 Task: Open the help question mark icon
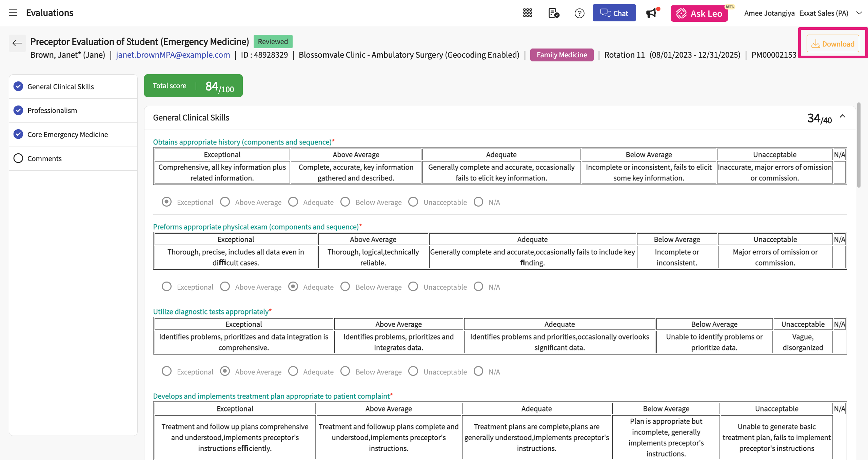click(579, 13)
